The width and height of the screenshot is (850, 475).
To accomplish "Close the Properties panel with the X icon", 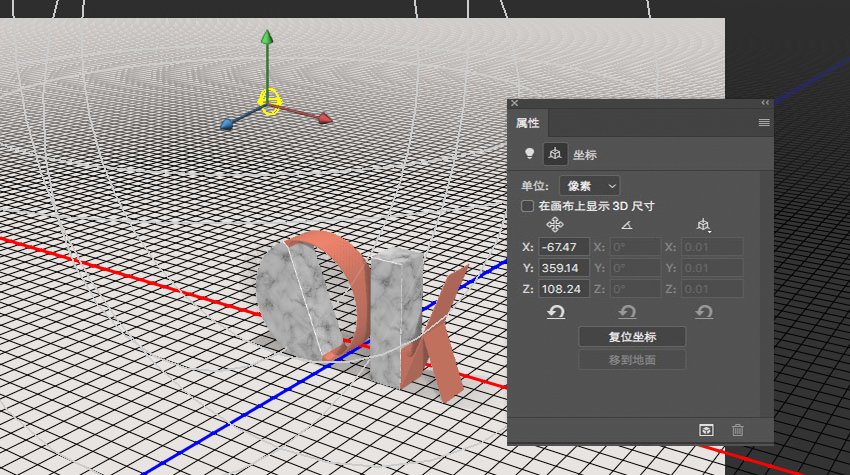I will 514,103.
